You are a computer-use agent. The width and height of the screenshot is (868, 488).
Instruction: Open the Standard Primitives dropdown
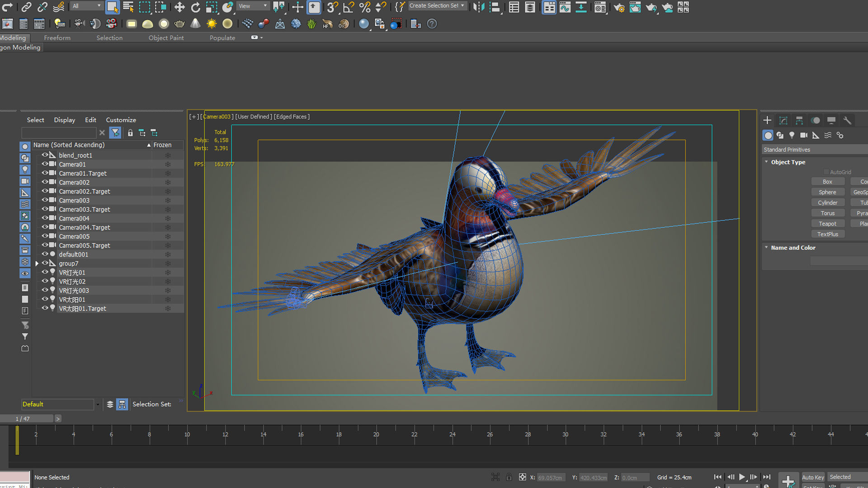pos(815,150)
